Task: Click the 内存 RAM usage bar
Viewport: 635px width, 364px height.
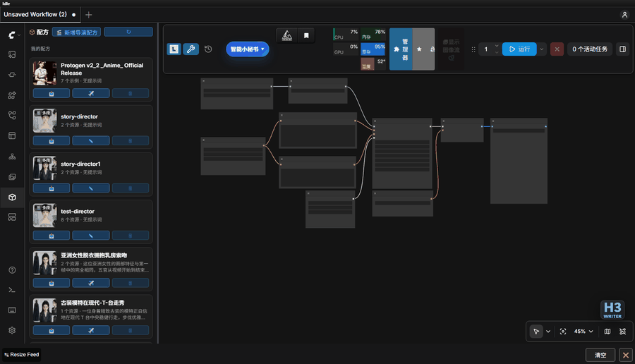Action: pyautogui.click(x=373, y=35)
